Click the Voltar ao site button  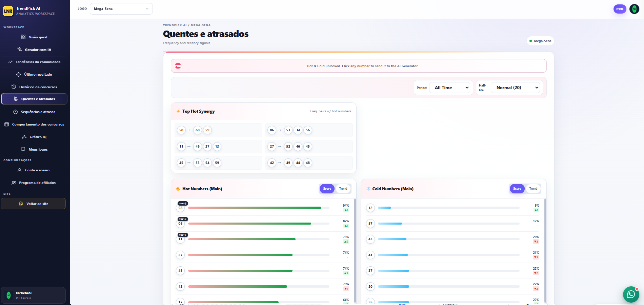click(33, 204)
